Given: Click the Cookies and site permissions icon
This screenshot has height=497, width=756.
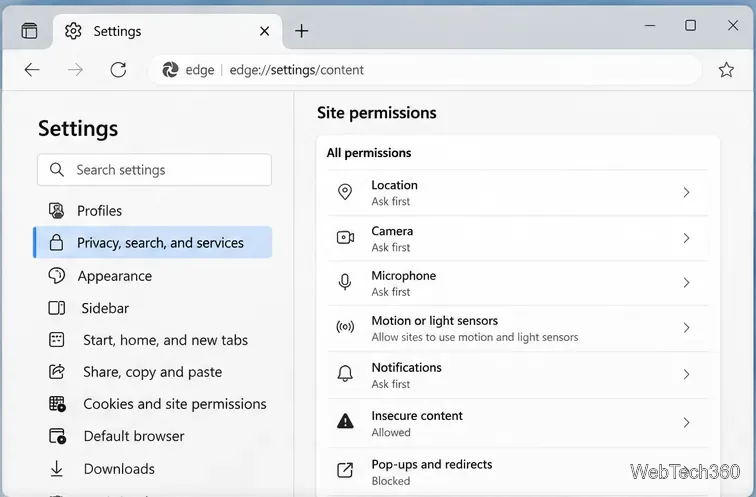Looking at the screenshot, I should click(57, 403).
